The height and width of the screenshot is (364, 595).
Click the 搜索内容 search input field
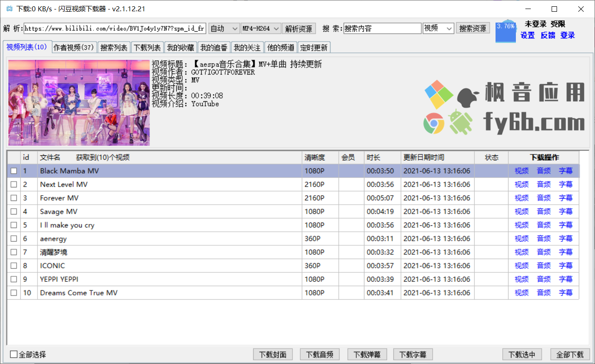click(382, 28)
